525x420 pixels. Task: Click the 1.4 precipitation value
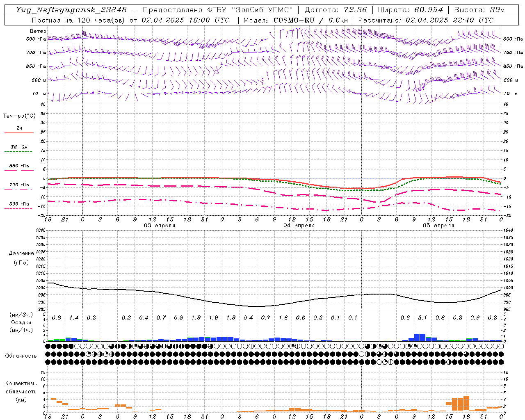click(74, 318)
